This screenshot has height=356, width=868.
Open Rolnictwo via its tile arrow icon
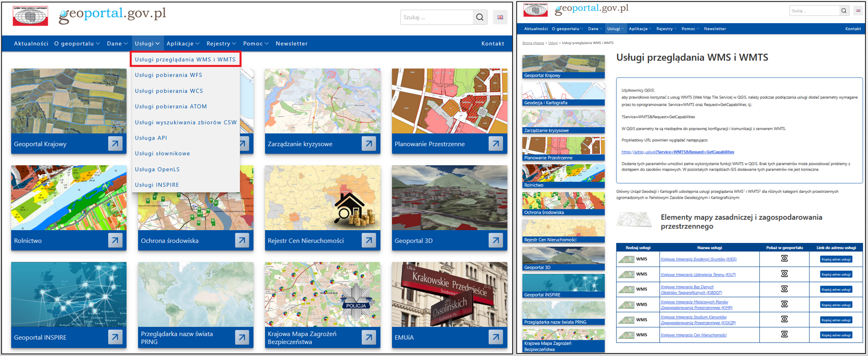(115, 240)
